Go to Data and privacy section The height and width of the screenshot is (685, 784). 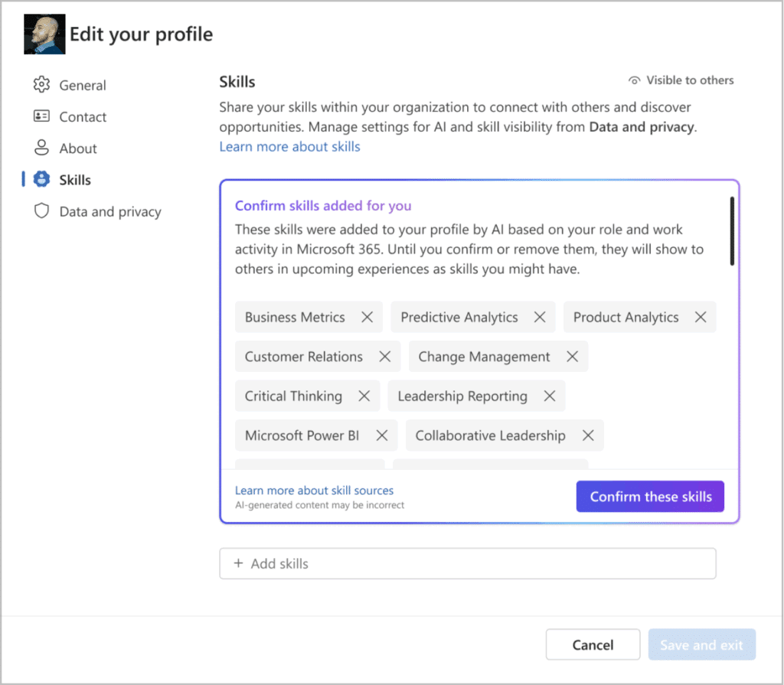click(110, 211)
